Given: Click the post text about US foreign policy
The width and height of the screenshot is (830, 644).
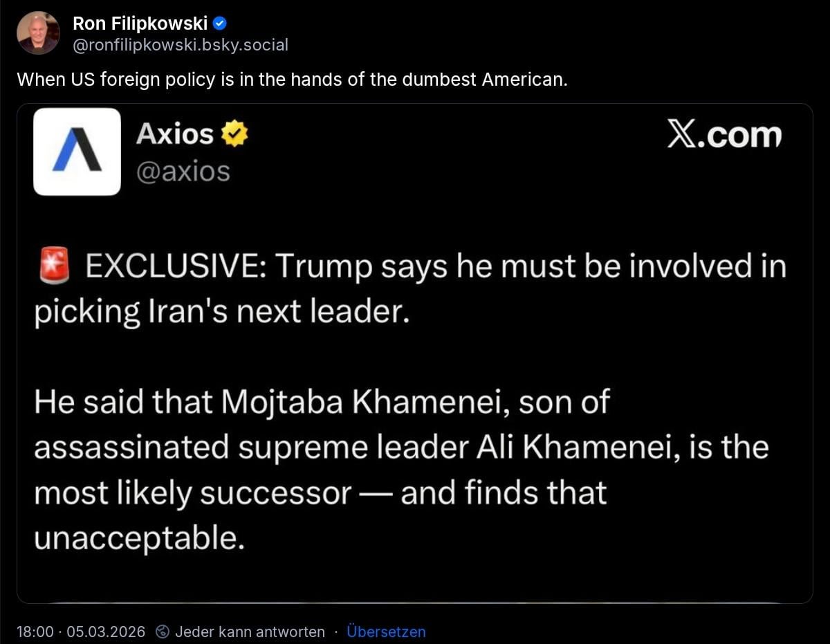Looking at the screenshot, I should (x=292, y=79).
